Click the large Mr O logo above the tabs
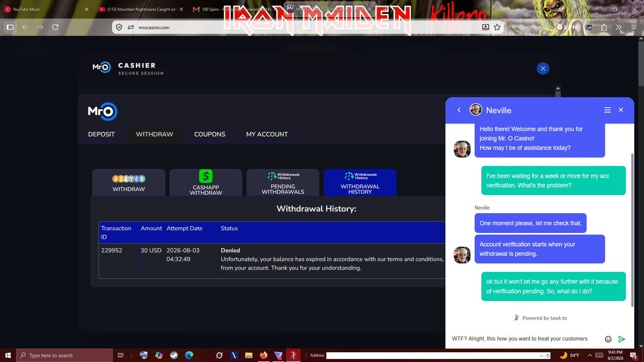644x362 pixels. tap(103, 112)
